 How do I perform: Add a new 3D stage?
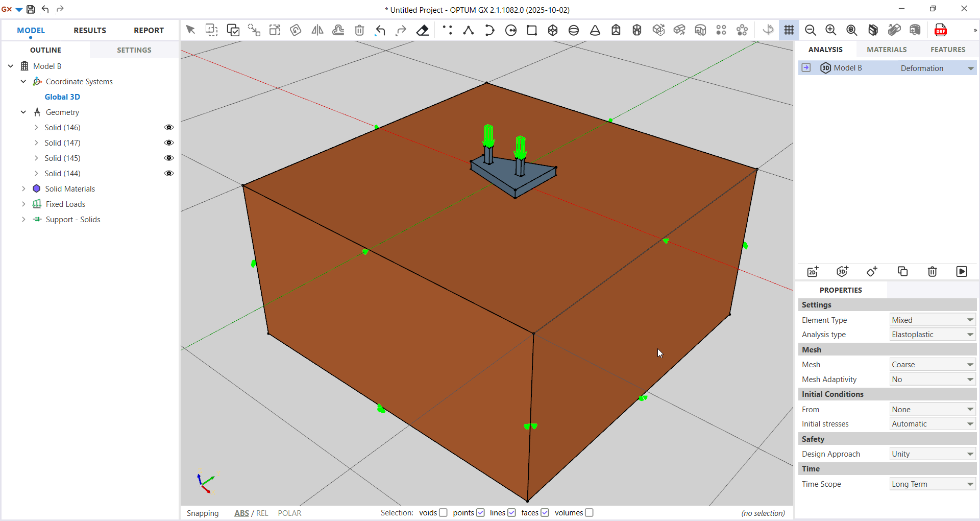point(842,272)
